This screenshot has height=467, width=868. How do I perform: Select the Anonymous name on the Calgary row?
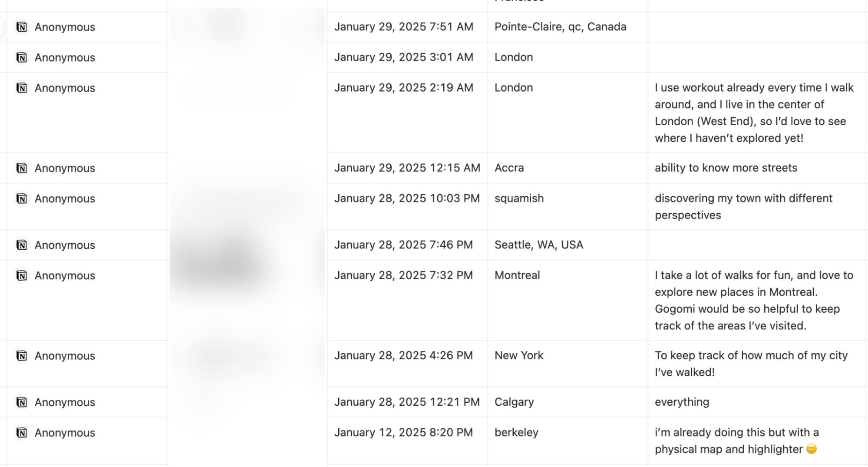(64, 402)
